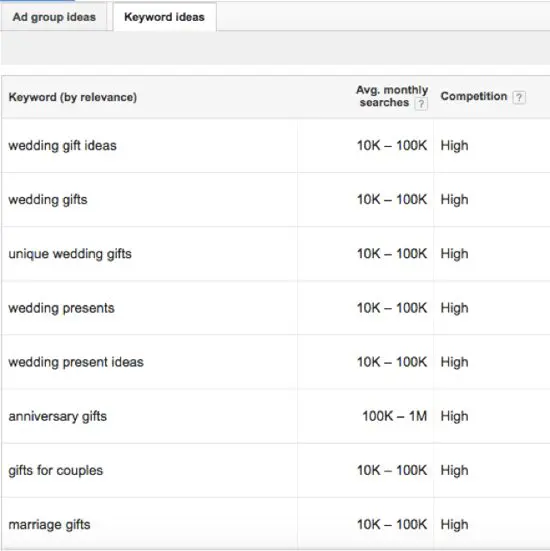This screenshot has height=551, width=550.
Task: Choose the 'gifts for couples' keyword
Action: [x=56, y=470]
